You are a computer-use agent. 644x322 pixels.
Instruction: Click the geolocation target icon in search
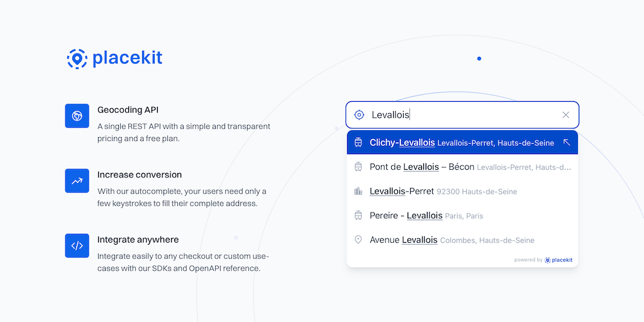359,115
